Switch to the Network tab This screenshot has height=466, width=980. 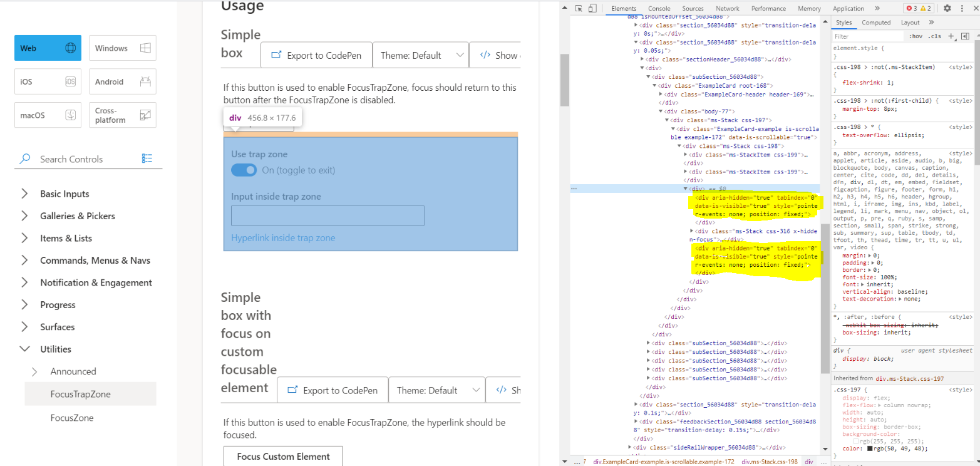(728, 8)
